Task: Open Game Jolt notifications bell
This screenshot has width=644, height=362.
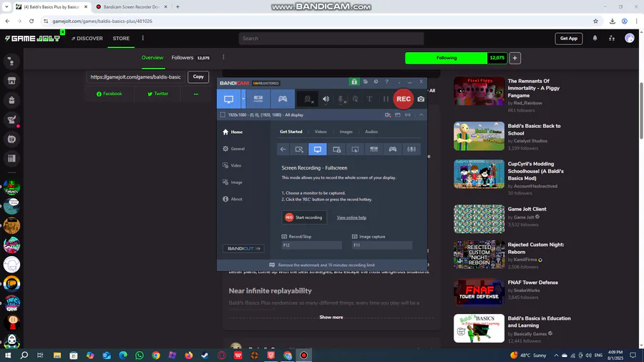Action: (x=595, y=38)
